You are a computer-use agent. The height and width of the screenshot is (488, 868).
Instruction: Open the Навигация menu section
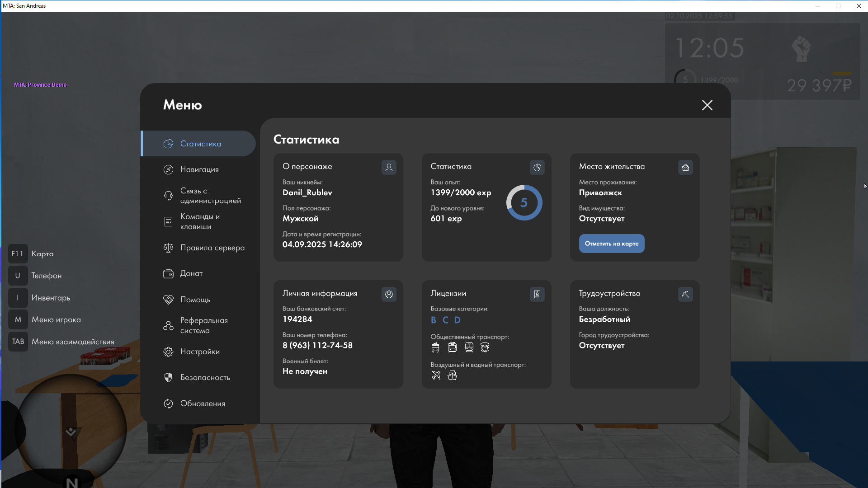(199, 169)
